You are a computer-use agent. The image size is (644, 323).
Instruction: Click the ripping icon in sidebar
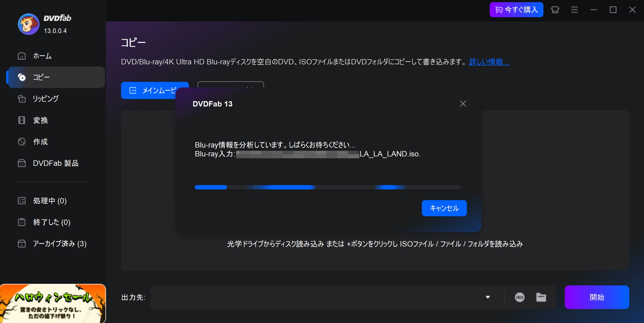pos(22,99)
